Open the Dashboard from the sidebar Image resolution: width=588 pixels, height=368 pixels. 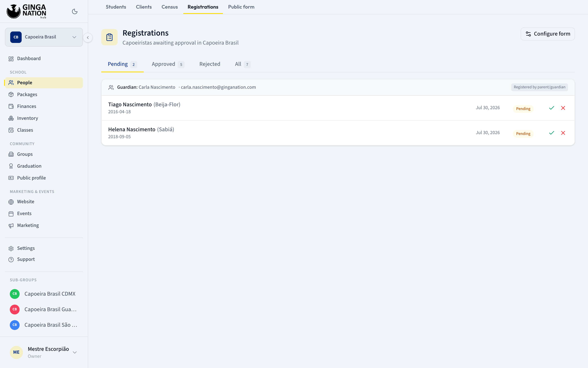pos(44,59)
